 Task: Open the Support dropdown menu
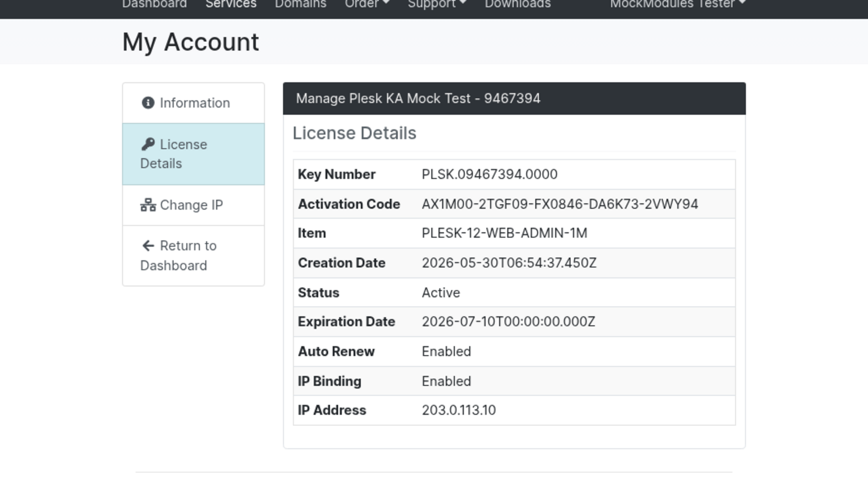click(437, 4)
